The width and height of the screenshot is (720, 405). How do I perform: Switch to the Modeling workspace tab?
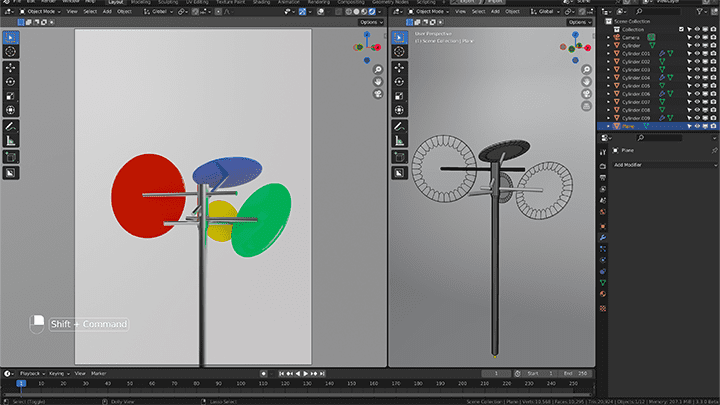141,2
